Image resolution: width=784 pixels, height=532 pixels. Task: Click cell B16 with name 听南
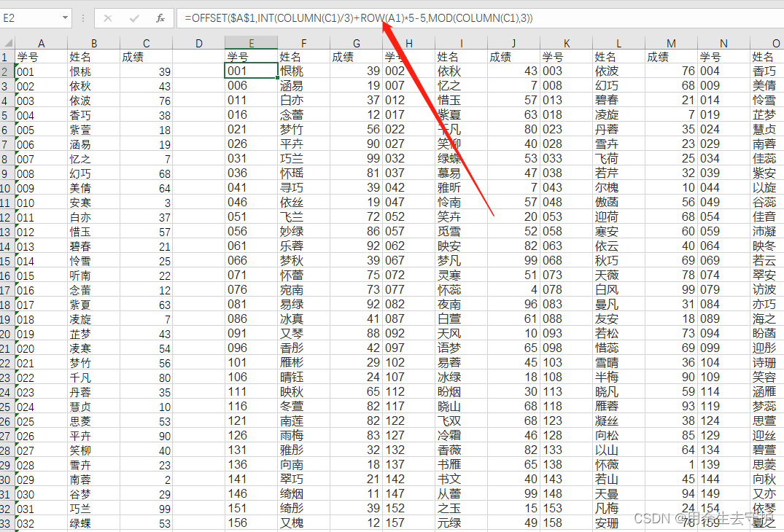(x=93, y=275)
